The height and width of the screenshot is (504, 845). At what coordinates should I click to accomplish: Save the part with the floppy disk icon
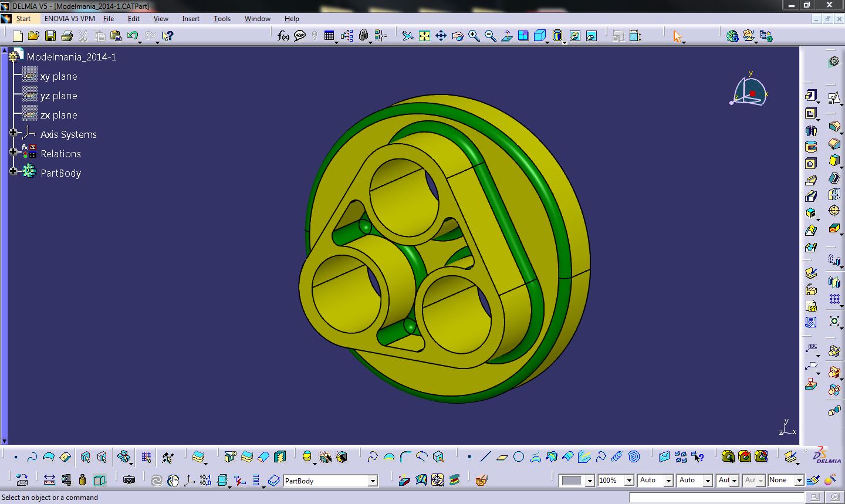point(50,36)
